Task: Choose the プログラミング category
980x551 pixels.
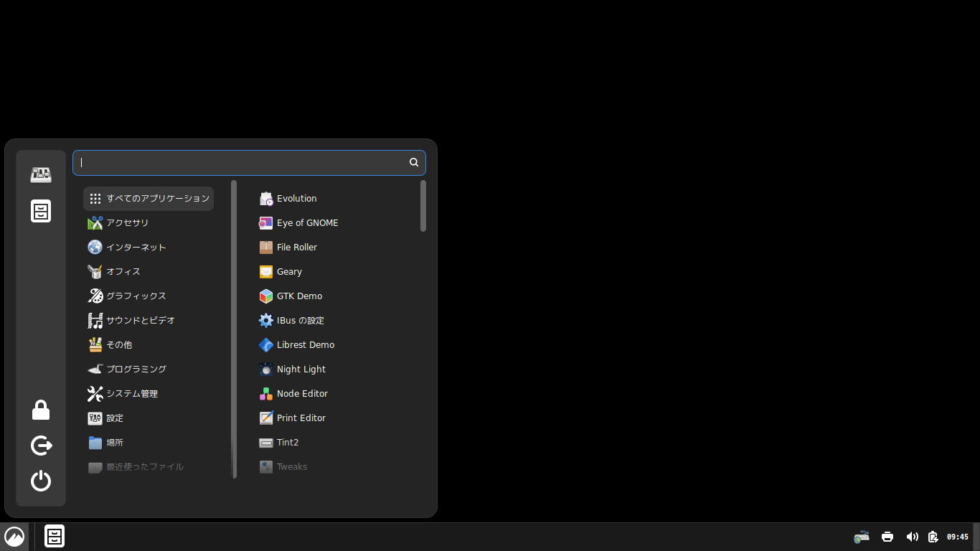Action: [149, 369]
